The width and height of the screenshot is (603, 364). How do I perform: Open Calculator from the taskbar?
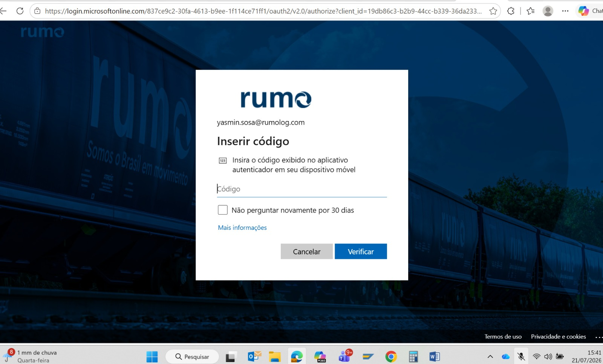point(413,356)
